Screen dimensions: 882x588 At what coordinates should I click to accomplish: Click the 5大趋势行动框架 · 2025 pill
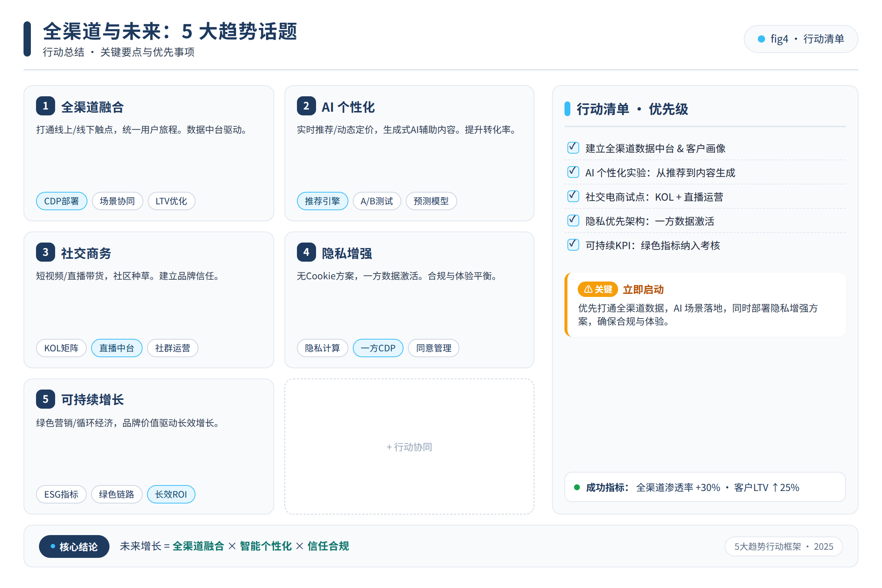784,546
